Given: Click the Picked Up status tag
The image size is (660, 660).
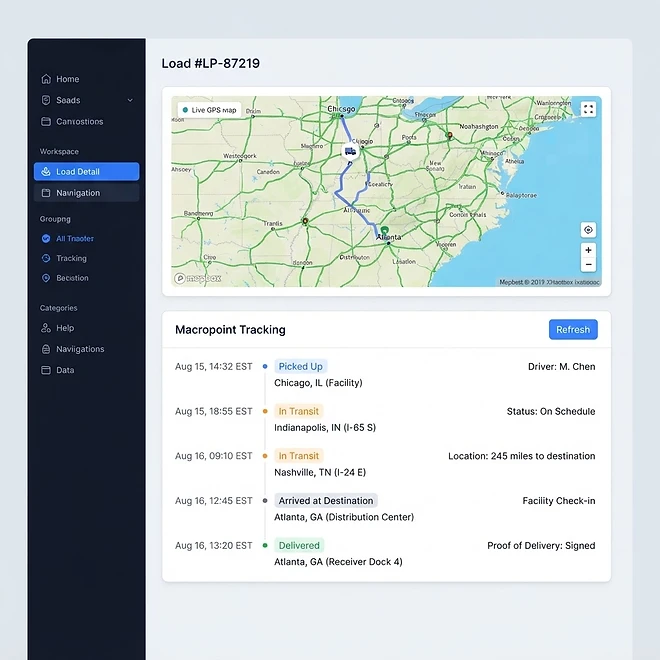Looking at the screenshot, I should 301,367.
